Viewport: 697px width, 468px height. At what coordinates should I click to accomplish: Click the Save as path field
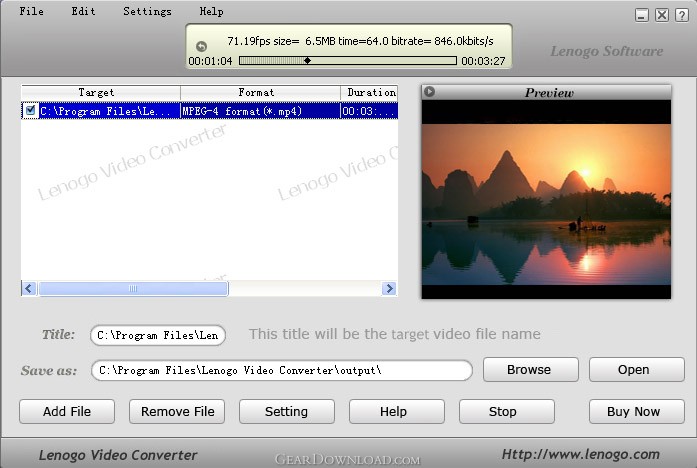pos(281,370)
